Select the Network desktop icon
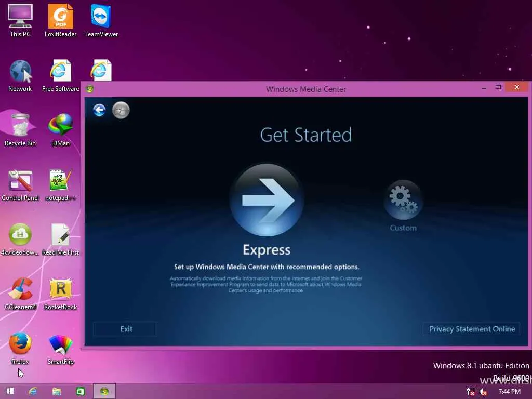The image size is (532, 399). pyautogui.click(x=20, y=75)
